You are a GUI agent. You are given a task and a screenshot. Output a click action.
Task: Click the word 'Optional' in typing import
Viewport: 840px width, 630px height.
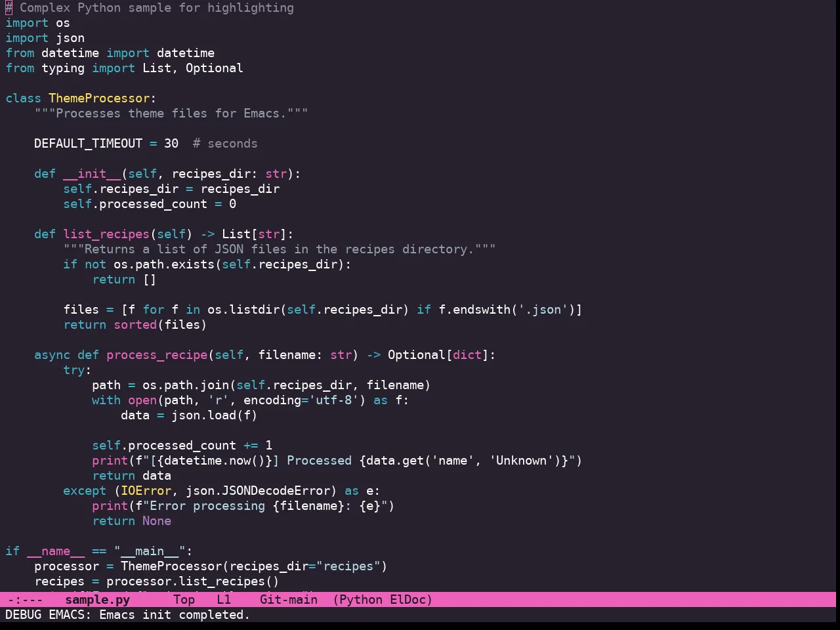(214, 68)
